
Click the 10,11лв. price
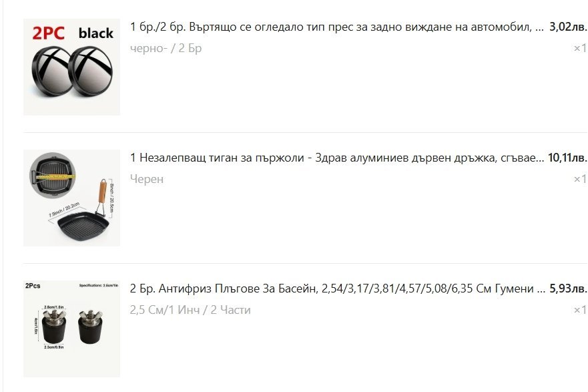567,158
